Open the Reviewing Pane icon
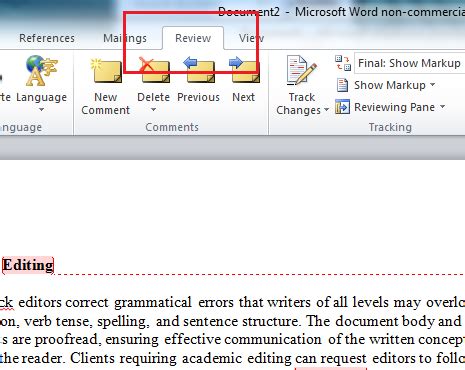The width and height of the screenshot is (465, 370). coord(343,107)
